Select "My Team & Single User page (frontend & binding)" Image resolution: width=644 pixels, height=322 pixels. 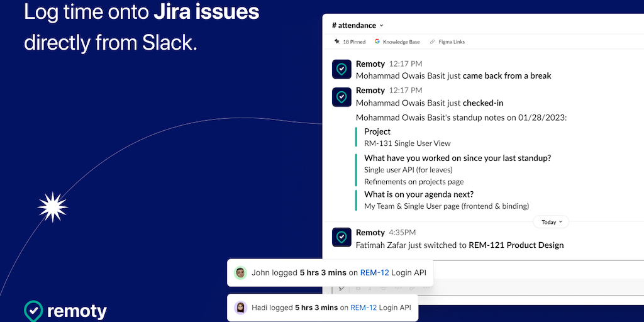[447, 206]
